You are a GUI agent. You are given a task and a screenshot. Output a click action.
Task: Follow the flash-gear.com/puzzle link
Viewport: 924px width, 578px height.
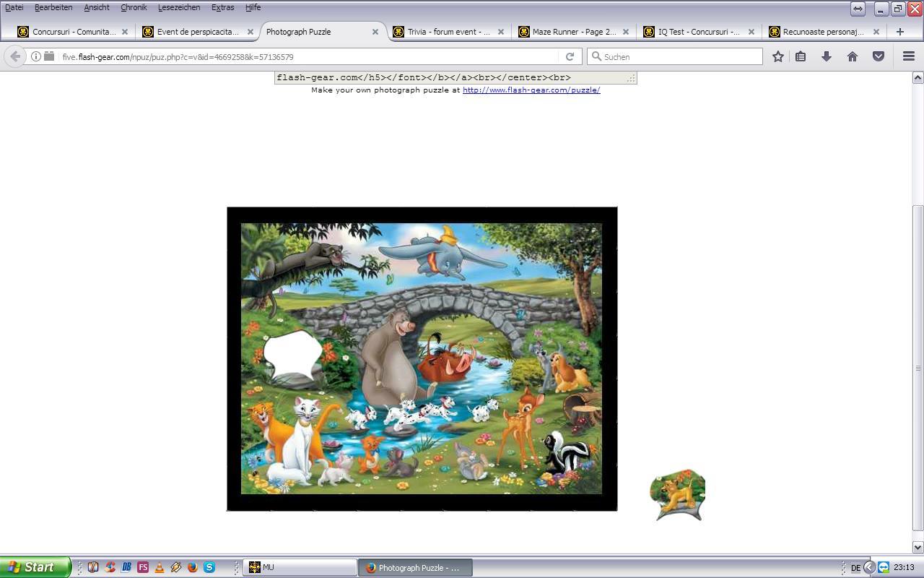(x=531, y=90)
